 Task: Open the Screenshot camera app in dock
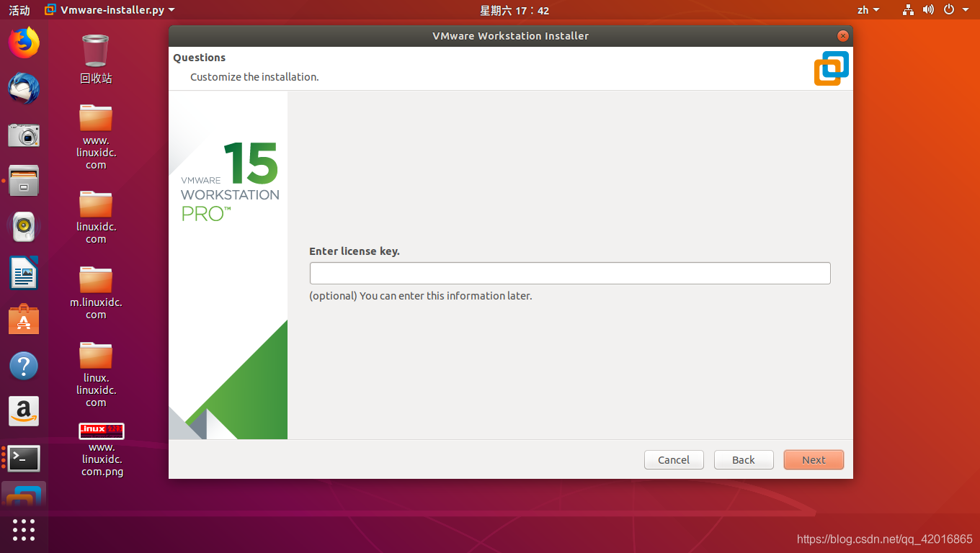tap(24, 135)
